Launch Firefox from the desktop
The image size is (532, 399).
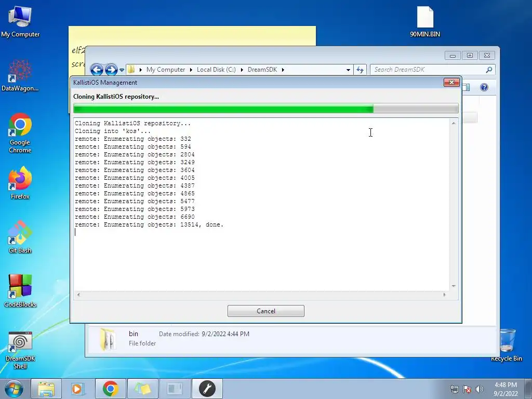pyautogui.click(x=20, y=183)
